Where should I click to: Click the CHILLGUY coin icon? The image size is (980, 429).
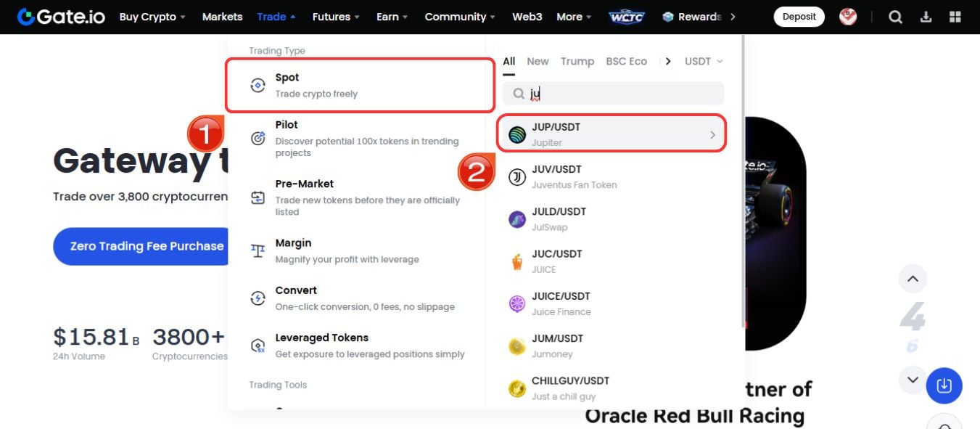tap(517, 388)
